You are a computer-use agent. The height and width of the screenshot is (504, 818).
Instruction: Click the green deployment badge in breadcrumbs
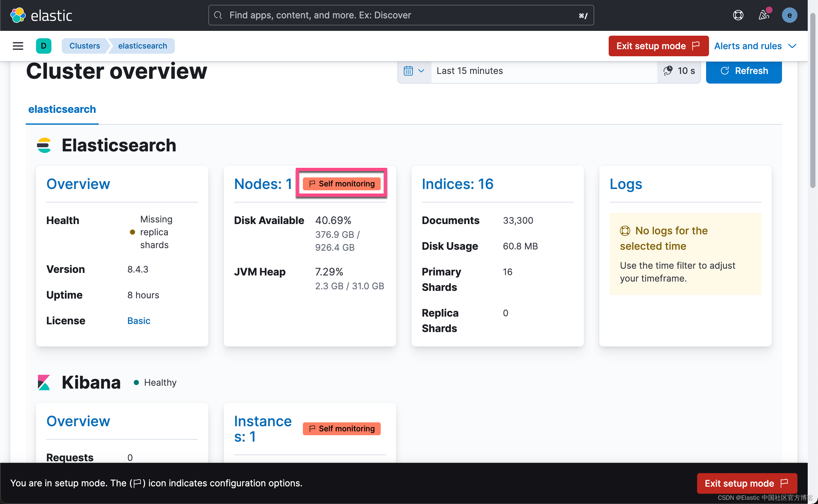pos(44,46)
